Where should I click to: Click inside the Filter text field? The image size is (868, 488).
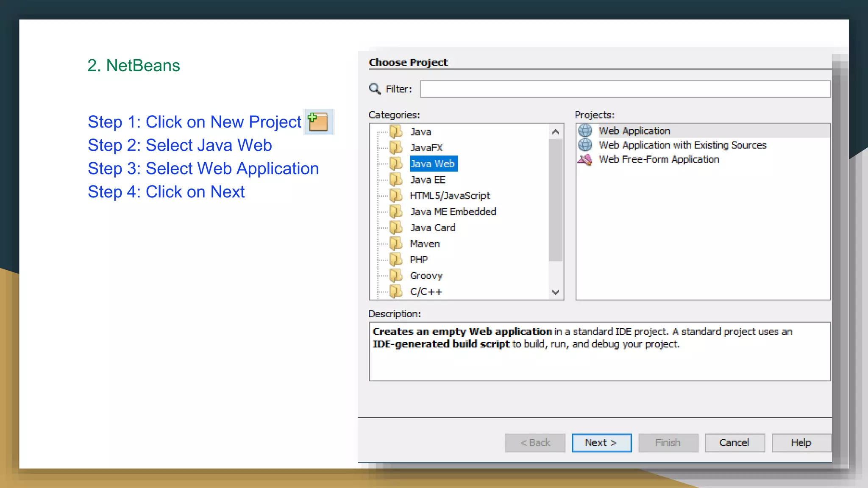point(625,89)
